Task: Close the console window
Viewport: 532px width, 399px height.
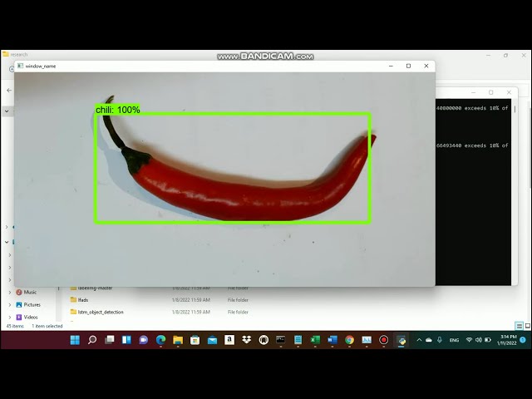Action: point(509,92)
